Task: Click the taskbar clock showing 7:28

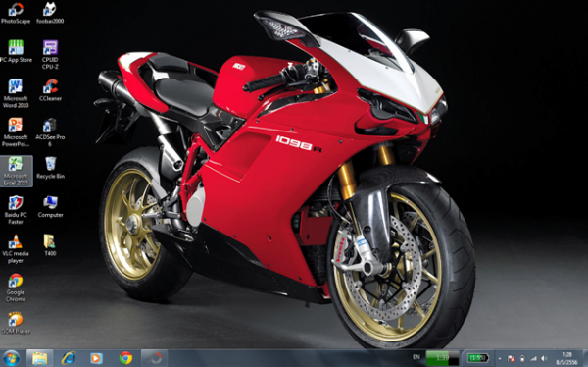Action: pyautogui.click(x=566, y=358)
